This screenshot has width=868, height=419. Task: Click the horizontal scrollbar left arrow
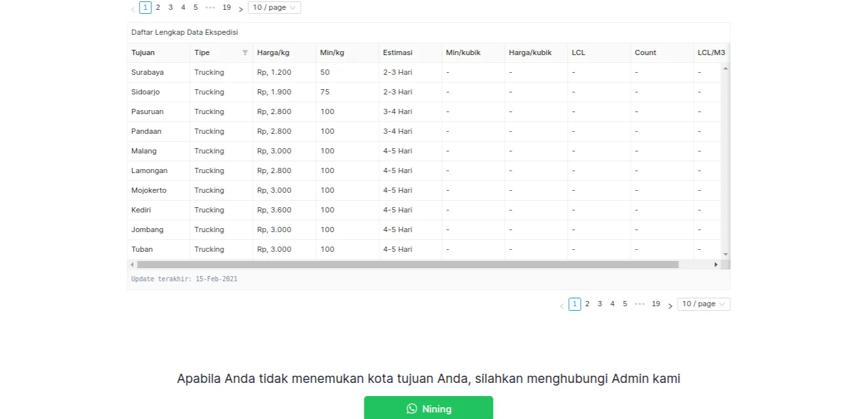(x=132, y=265)
